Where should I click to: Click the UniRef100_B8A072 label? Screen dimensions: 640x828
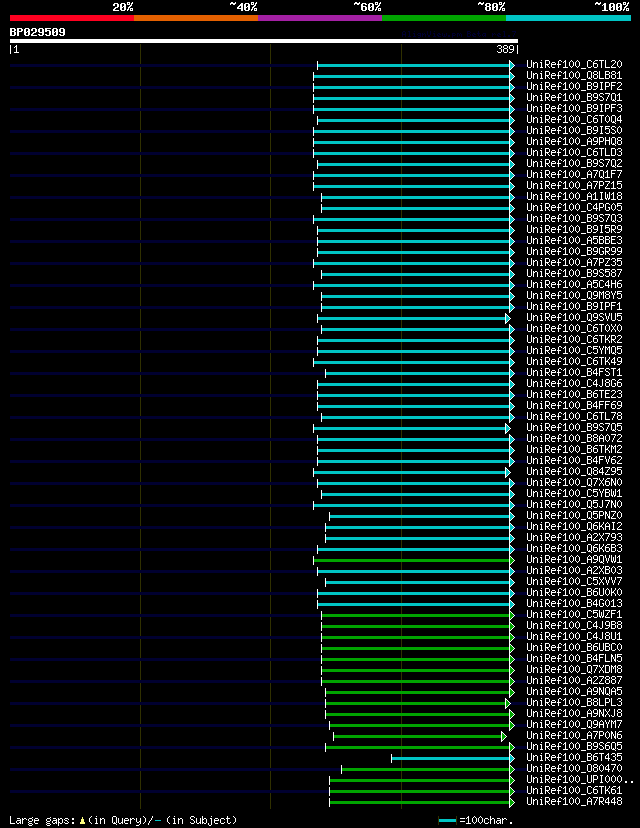point(574,438)
